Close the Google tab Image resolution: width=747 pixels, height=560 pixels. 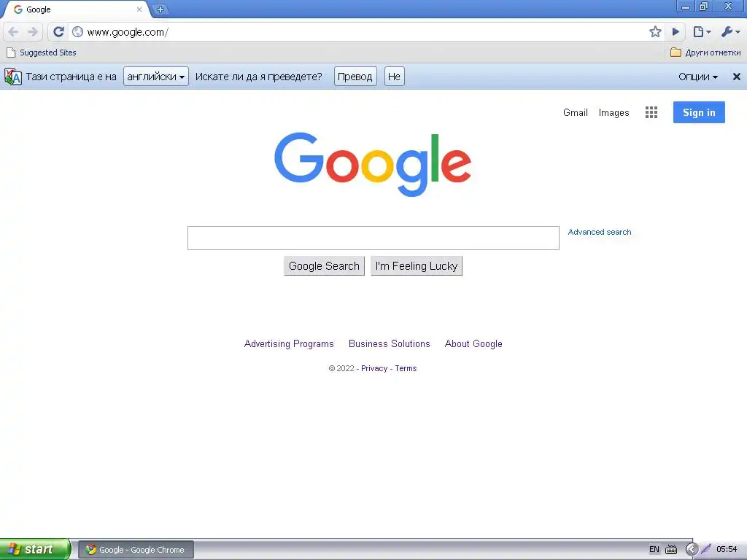(139, 9)
